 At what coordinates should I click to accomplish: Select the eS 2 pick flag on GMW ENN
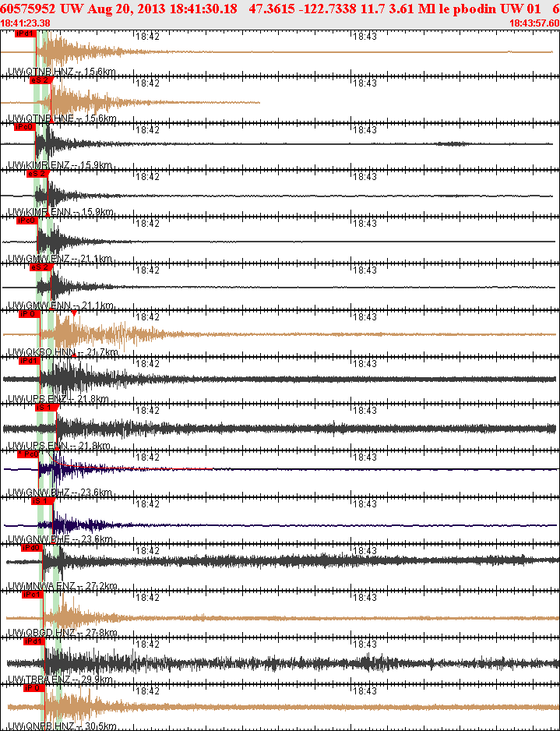click(40, 267)
